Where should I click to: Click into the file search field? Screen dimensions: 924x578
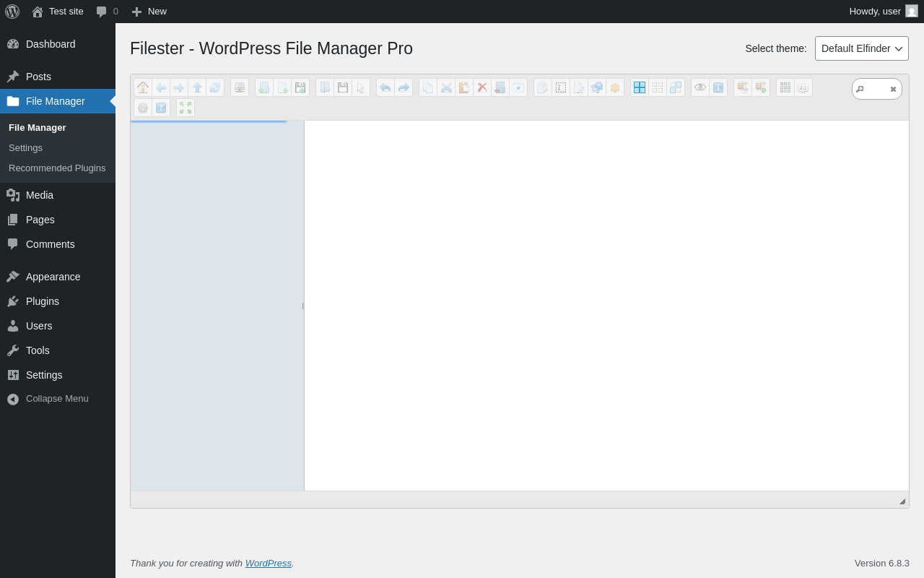[x=876, y=89]
